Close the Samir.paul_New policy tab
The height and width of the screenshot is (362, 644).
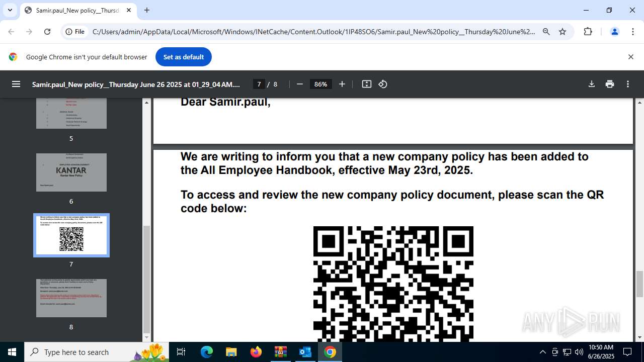[x=129, y=10]
